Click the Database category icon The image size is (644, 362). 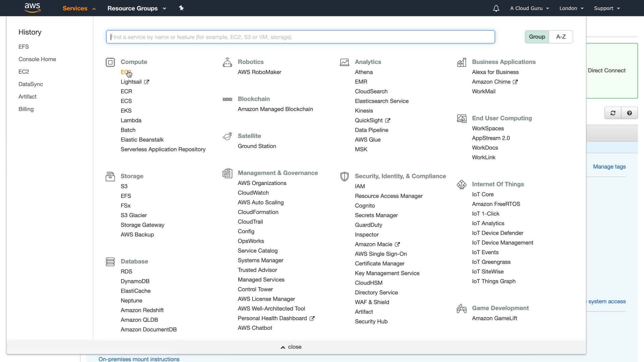(x=110, y=262)
